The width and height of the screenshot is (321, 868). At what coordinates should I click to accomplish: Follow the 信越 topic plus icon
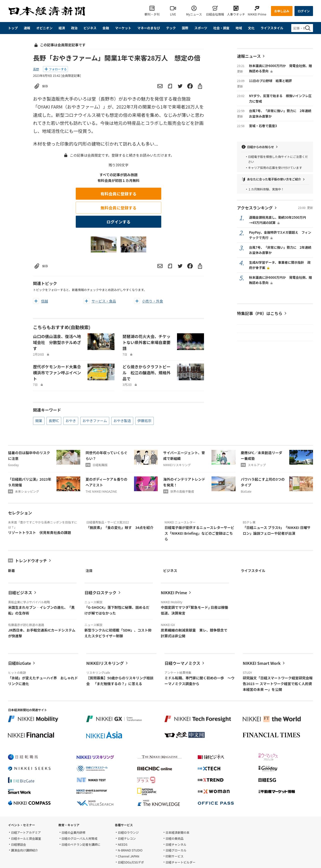coord(36,301)
